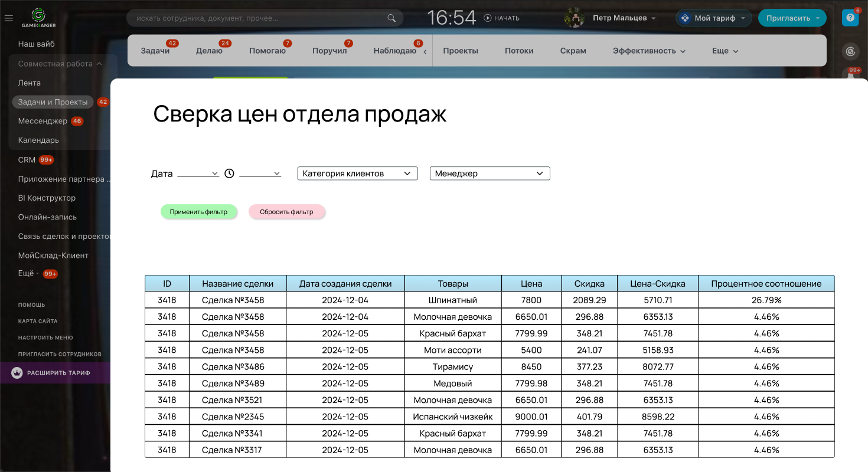This screenshot has width=868, height=472.
Task: Click the search magnifier icon
Action: point(391,18)
